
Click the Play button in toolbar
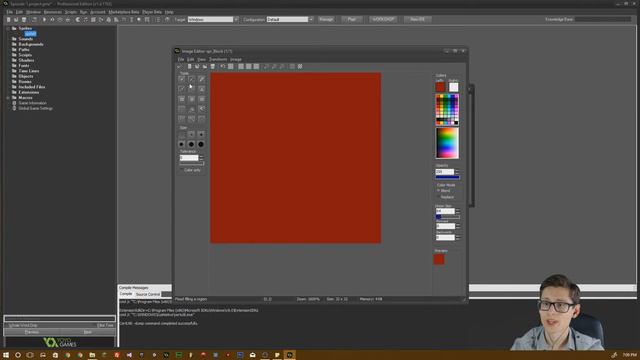351,19
